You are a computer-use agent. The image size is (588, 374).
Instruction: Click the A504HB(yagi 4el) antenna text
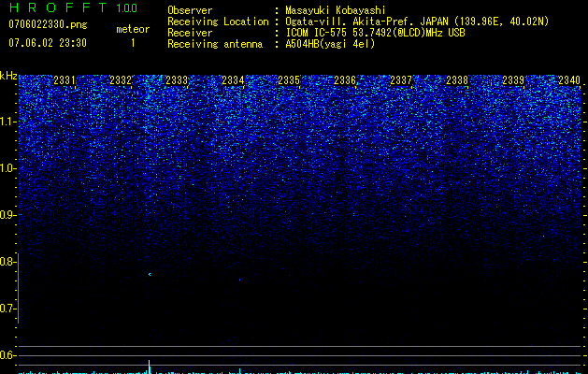(330, 44)
